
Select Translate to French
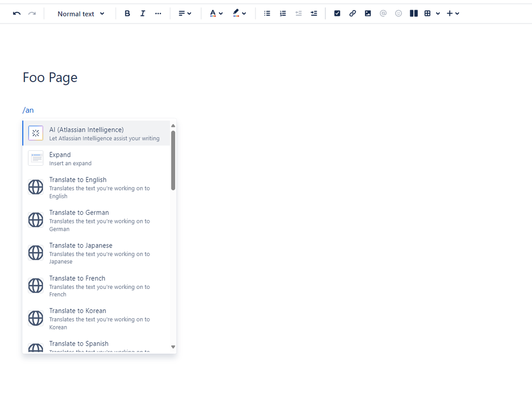pos(96,286)
